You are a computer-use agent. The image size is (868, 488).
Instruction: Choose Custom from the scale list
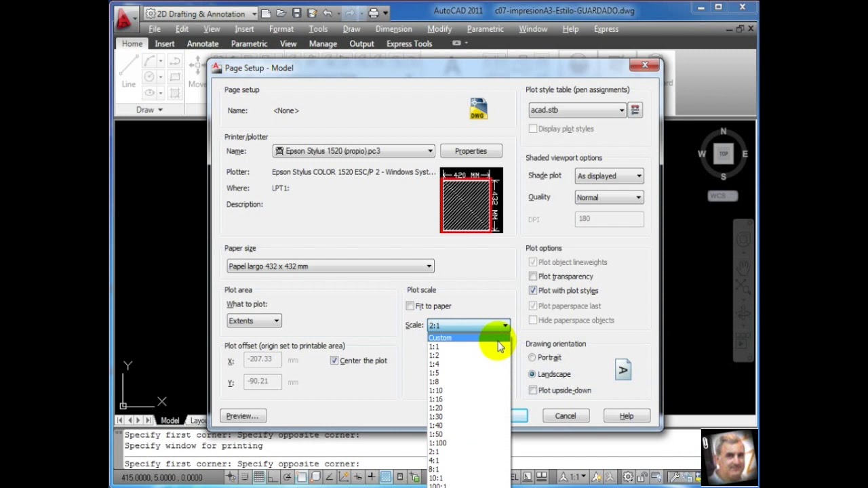tap(469, 338)
